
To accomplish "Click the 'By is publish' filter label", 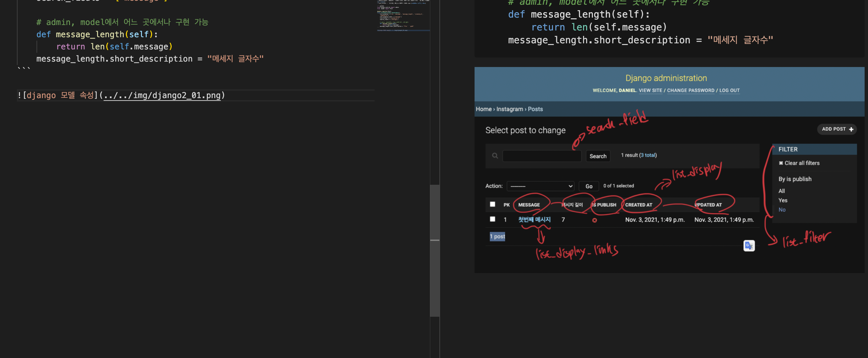I will pos(795,179).
